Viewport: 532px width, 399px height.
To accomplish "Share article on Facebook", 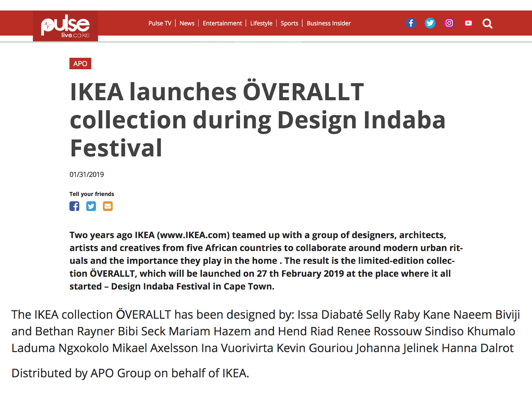I will (74, 206).
